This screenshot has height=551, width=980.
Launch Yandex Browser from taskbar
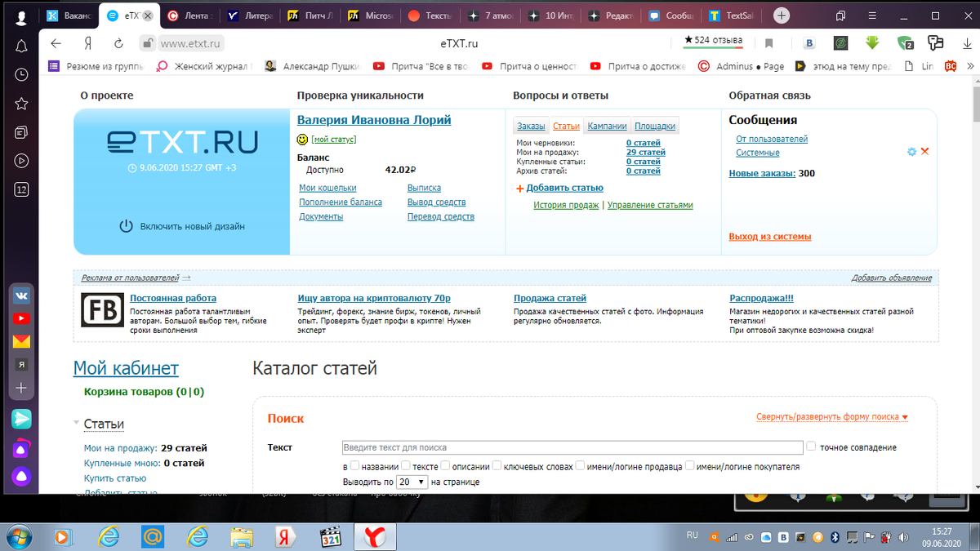tap(375, 536)
